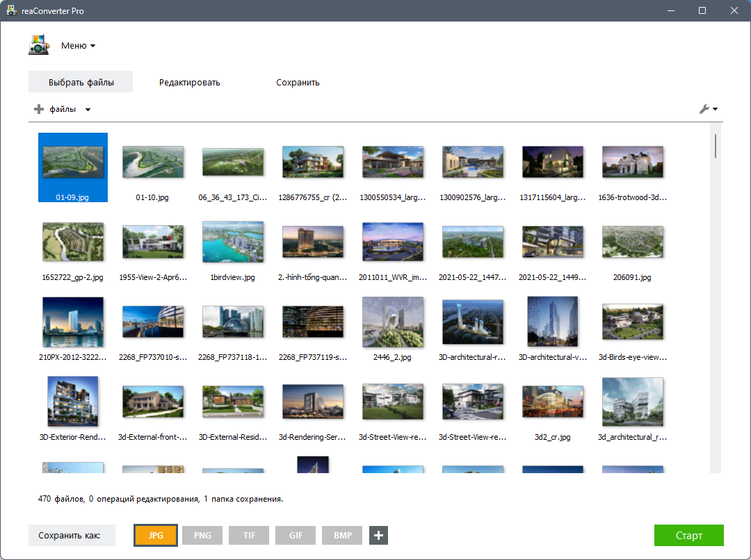The image size is (751, 560).
Task: Disable the selected JPG output format
Action: click(x=155, y=535)
